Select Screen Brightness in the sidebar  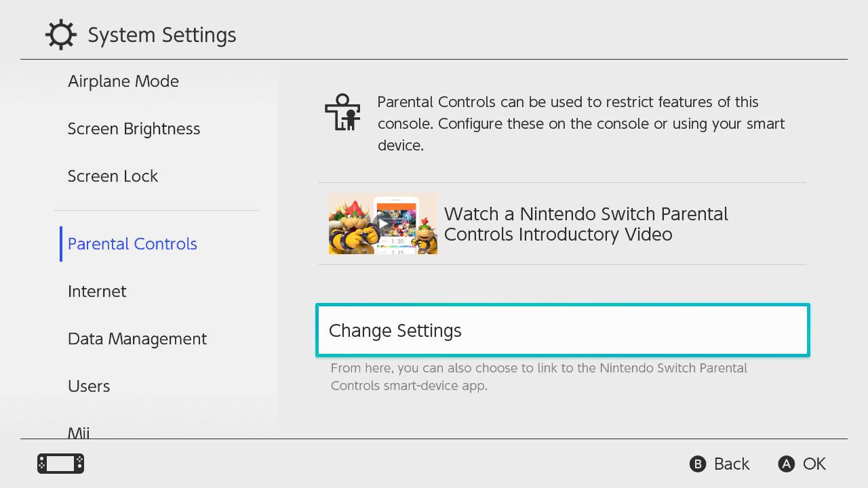[134, 129]
